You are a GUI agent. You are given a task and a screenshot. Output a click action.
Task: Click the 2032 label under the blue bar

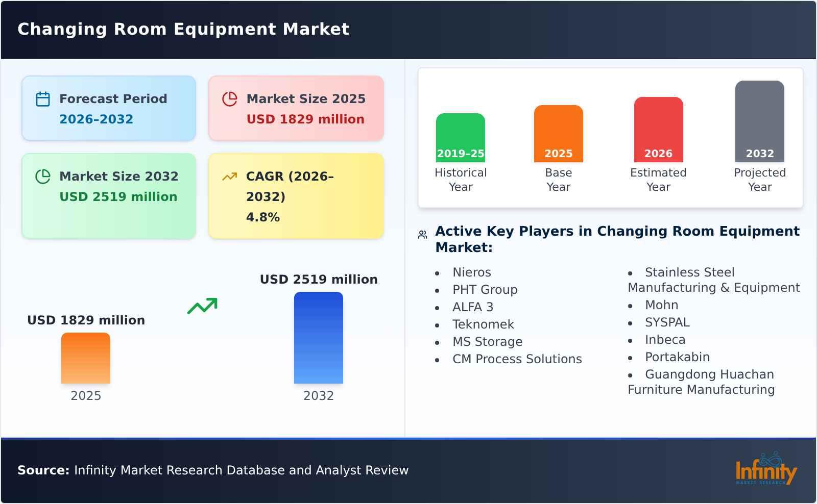pyautogui.click(x=318, y=395)
